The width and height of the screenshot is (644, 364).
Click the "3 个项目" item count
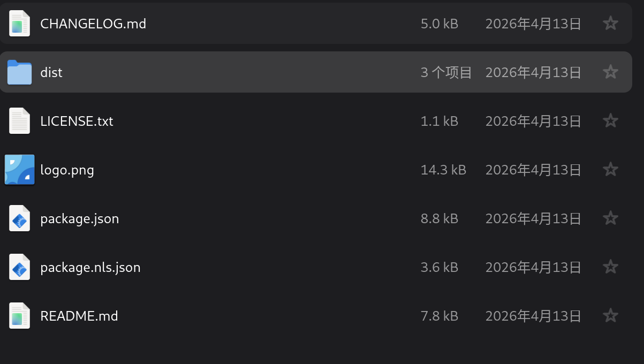446,72
